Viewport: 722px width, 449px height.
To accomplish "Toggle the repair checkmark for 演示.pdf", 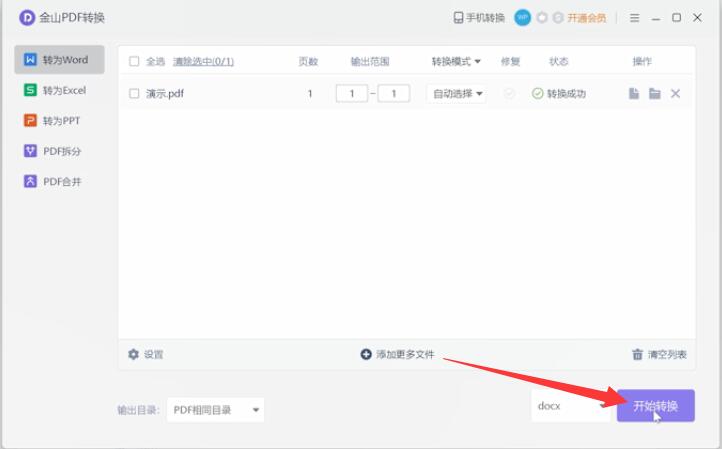I will (509, 93).
